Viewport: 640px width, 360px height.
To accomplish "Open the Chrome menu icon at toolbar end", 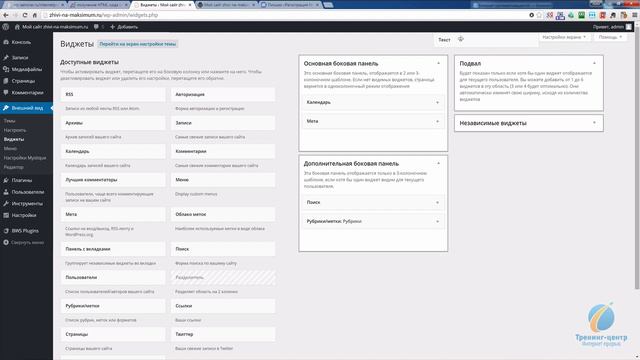I will point(635,15).
